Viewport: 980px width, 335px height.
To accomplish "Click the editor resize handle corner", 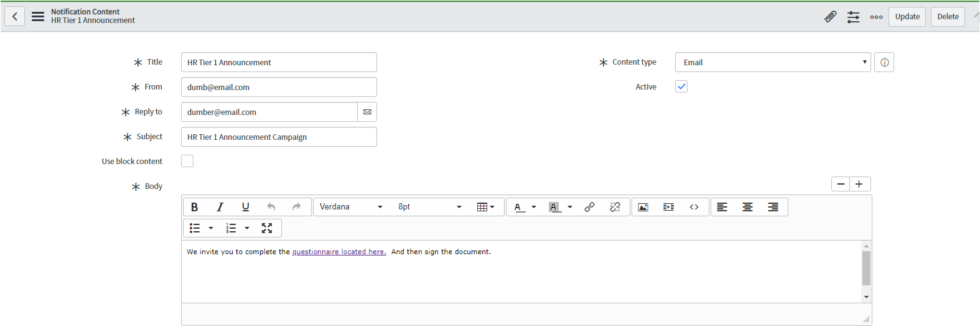I will [866, 319].
